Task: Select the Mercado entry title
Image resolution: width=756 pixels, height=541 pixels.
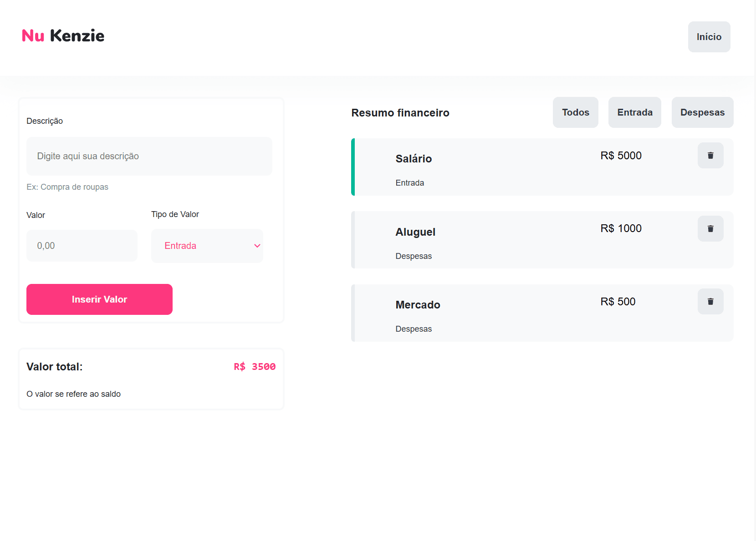Action: pyautogui.click(x=418, y=305)
